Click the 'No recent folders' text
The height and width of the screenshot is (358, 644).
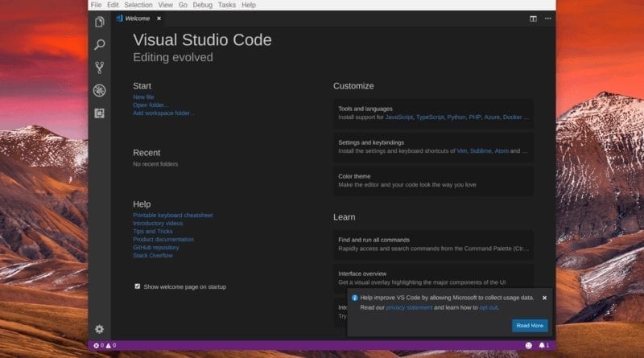155,164
